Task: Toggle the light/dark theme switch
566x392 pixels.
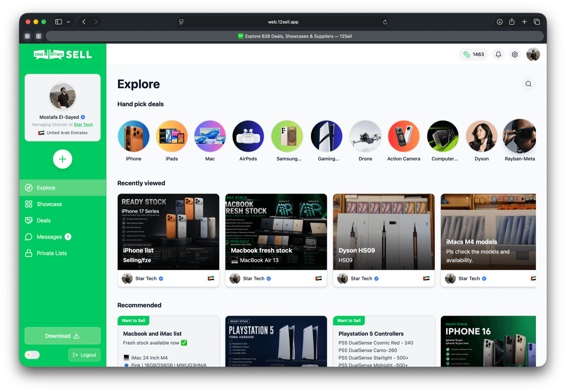Action: (x=32, y=355)
